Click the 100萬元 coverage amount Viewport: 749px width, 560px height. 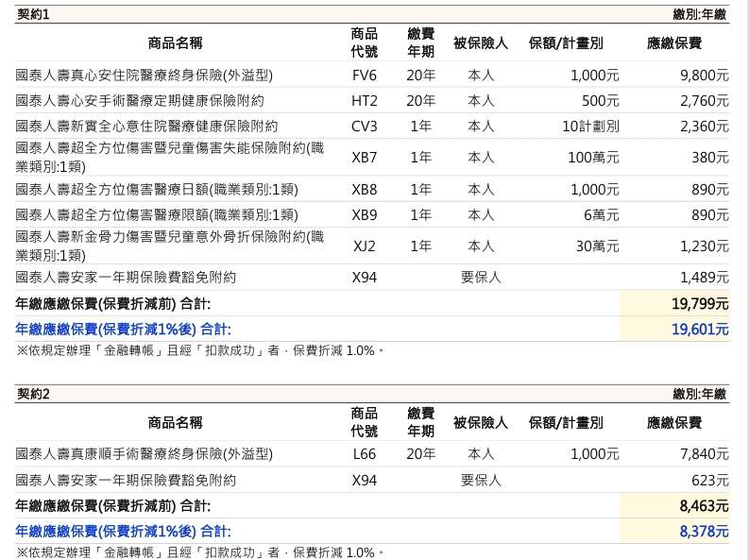tap(593, 157)
